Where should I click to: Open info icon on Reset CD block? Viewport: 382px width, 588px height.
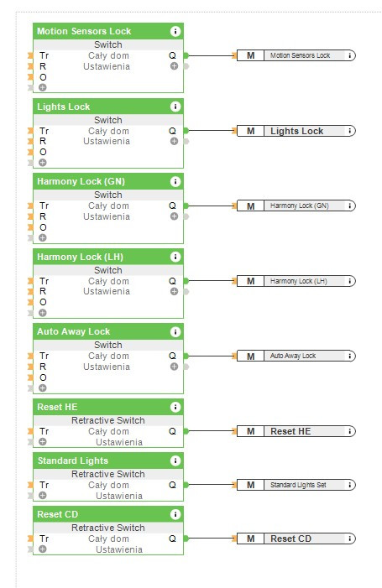click(175, 514)
